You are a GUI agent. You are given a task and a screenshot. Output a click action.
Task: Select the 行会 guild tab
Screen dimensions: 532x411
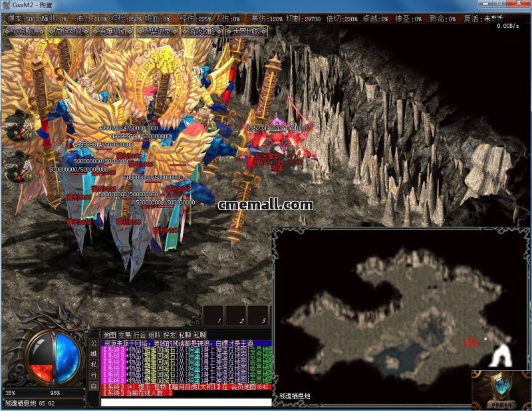pyautogui.click(x=140, y=335)
